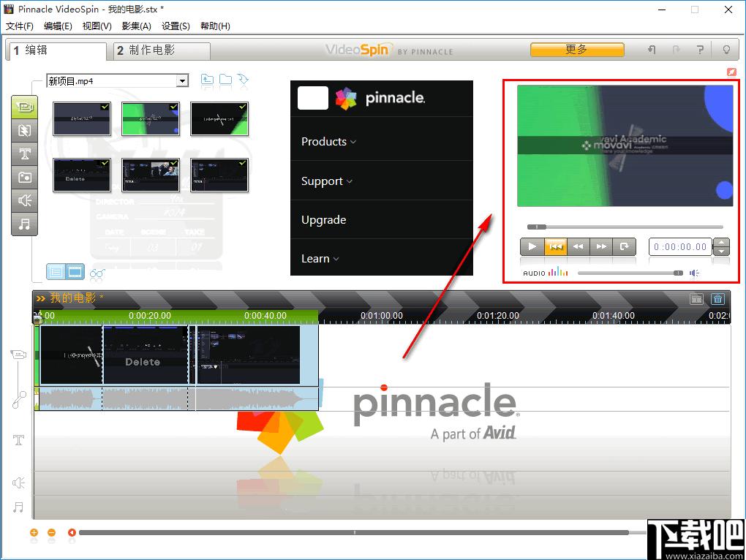This screenshot has width=746, height=560.
Task: Click the pinnacle logo in web panel
Action: (x=380, y=98)
